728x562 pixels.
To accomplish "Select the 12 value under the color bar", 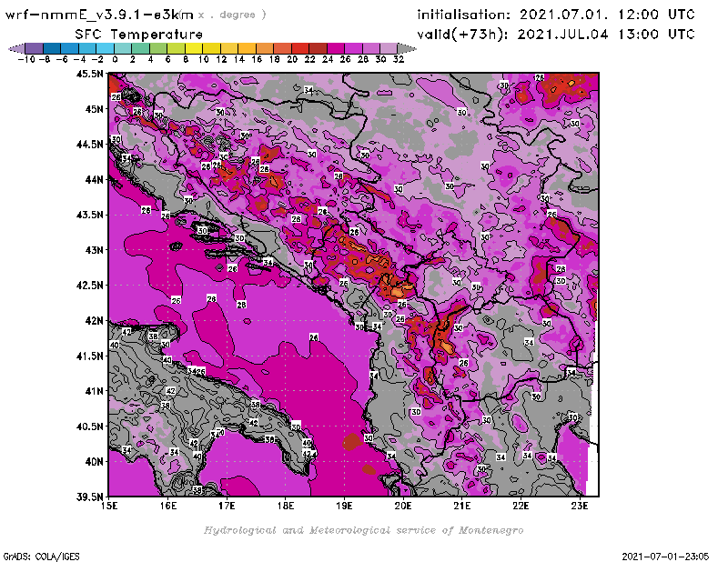I will [x=221, y=59].
